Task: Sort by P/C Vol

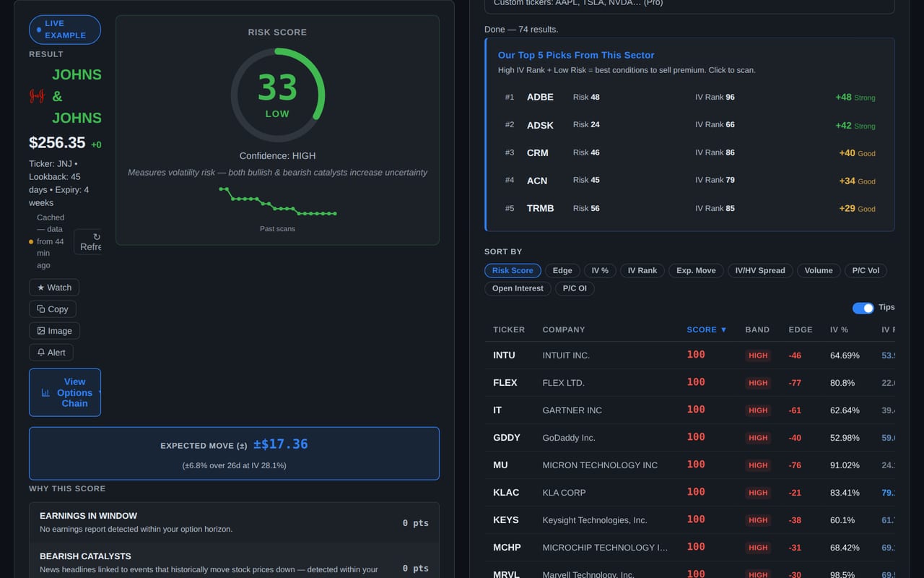Action: pos(866,270)
